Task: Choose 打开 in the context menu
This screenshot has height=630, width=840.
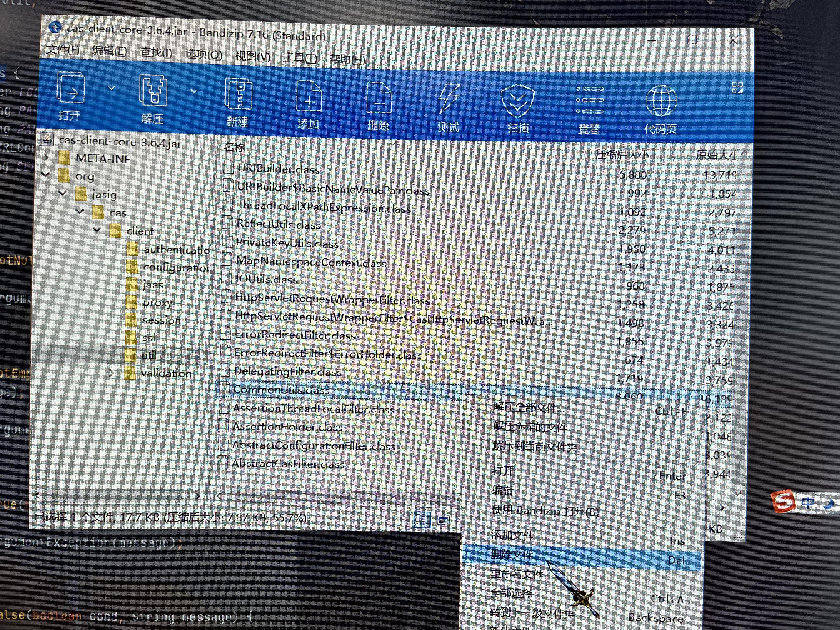Action: click(583, 473)
